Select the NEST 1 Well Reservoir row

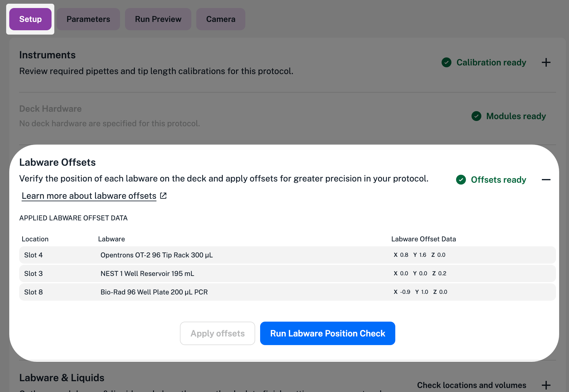click(287, 273)
